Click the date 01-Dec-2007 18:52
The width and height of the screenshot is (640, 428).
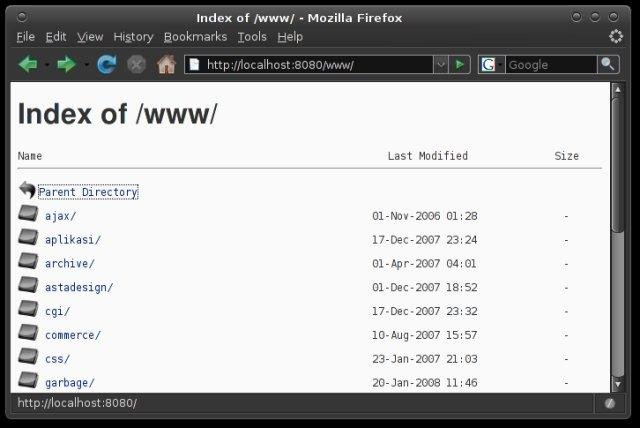pyautogui.click(x=424, y=287)
